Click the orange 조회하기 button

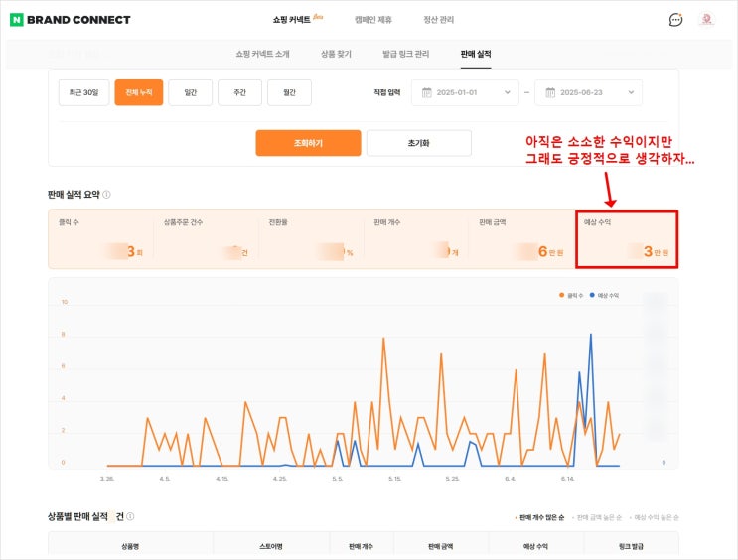tap(308, 143)
